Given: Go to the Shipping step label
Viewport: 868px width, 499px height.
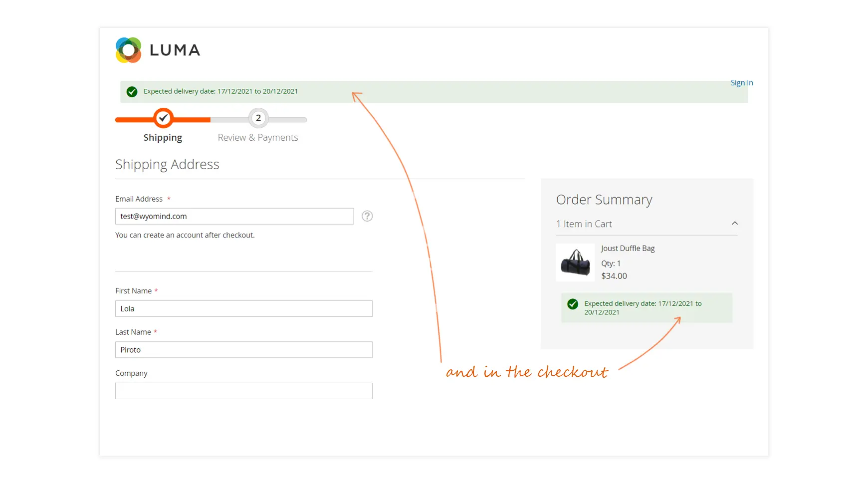Looking at the screenshot, I should [x=163, y=138].
